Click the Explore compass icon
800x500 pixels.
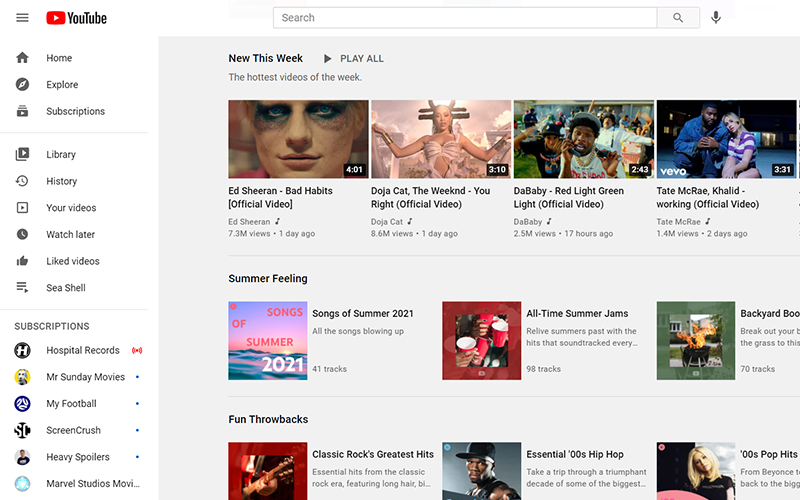(x=22, y=84)
